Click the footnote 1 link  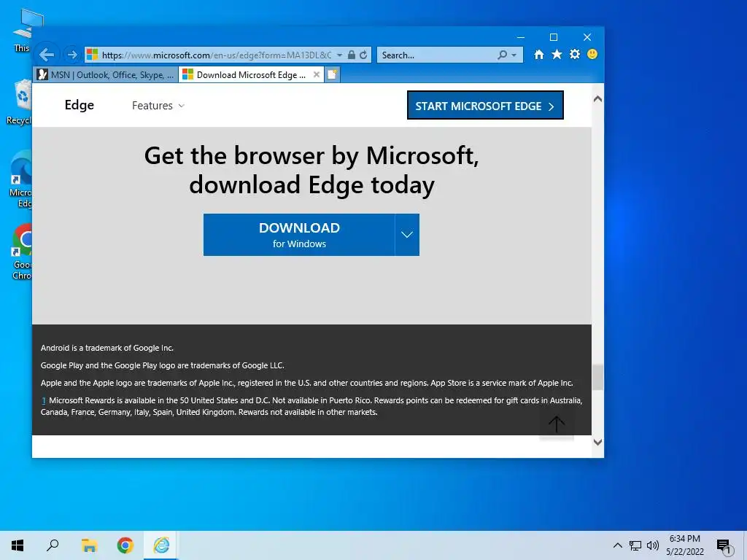[43, 400]
